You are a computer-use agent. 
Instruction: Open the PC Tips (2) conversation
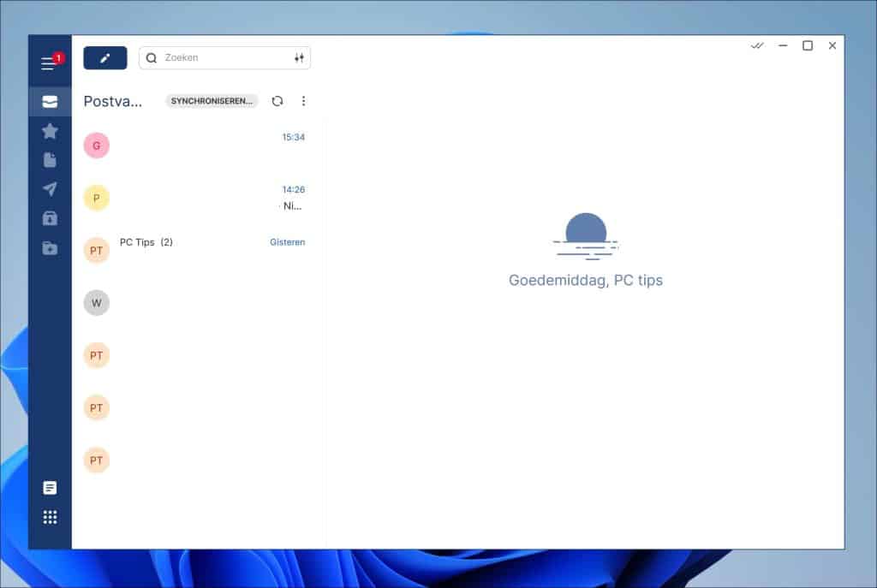197,250
